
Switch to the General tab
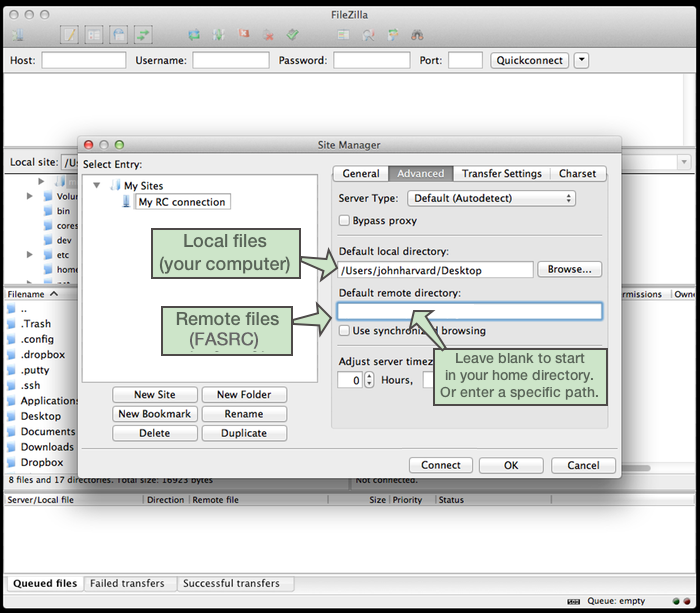pyautogui.click(x=361, y=174)
